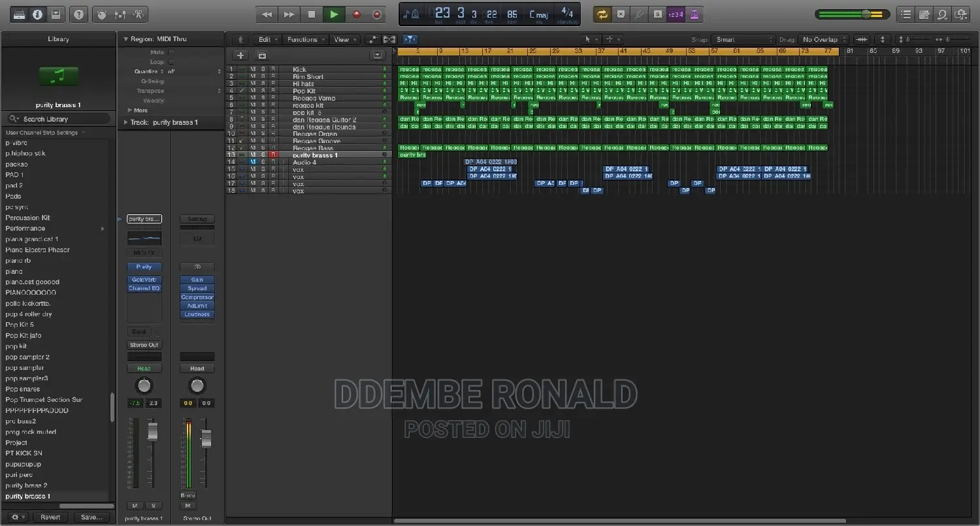
Task: Mute the Kick track
Action: pos(253,69)
